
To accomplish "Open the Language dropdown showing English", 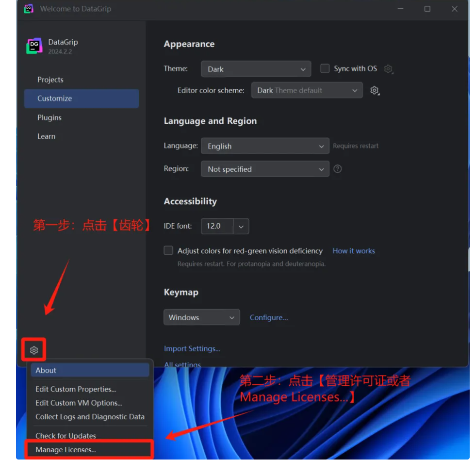I will tap(265, 146).
